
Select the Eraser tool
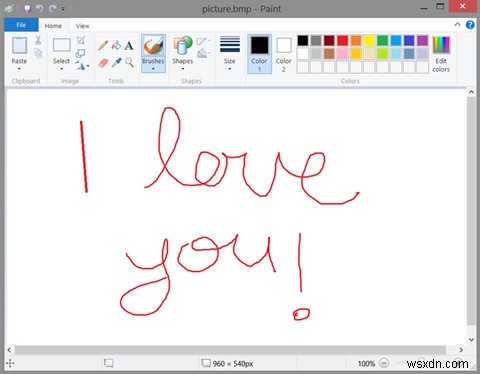[x=103, y=62]
